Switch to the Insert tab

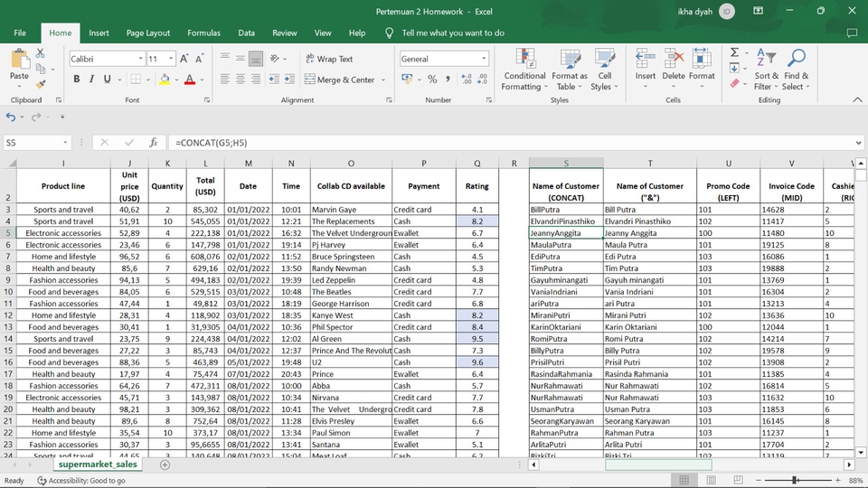(x=99, y=33)
